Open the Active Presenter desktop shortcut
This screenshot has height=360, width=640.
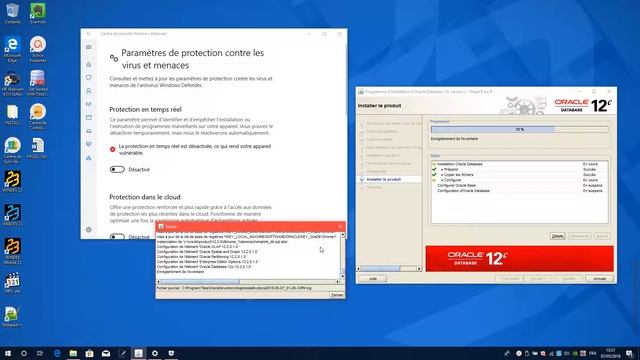(x=38, y=49)
